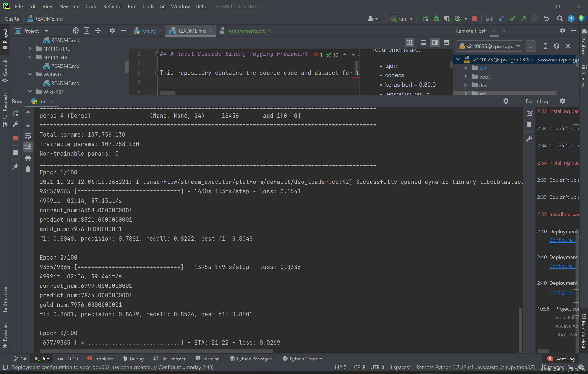Viewport: 588px width, 374px height.
Task: Toggle scroll to end in Run console
Action: (28, 147)
